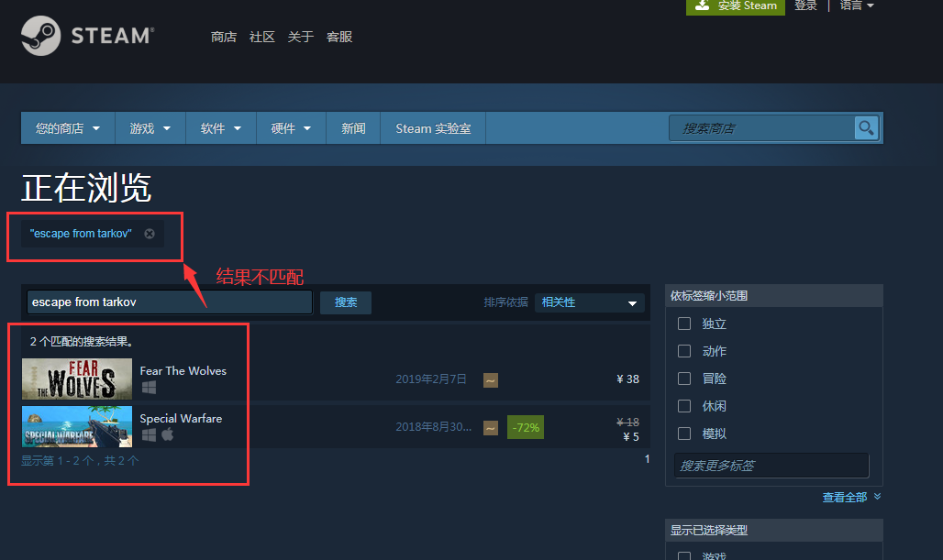
Task: Check the 动作 tag checkbox
Action: [x=684, y=351]
